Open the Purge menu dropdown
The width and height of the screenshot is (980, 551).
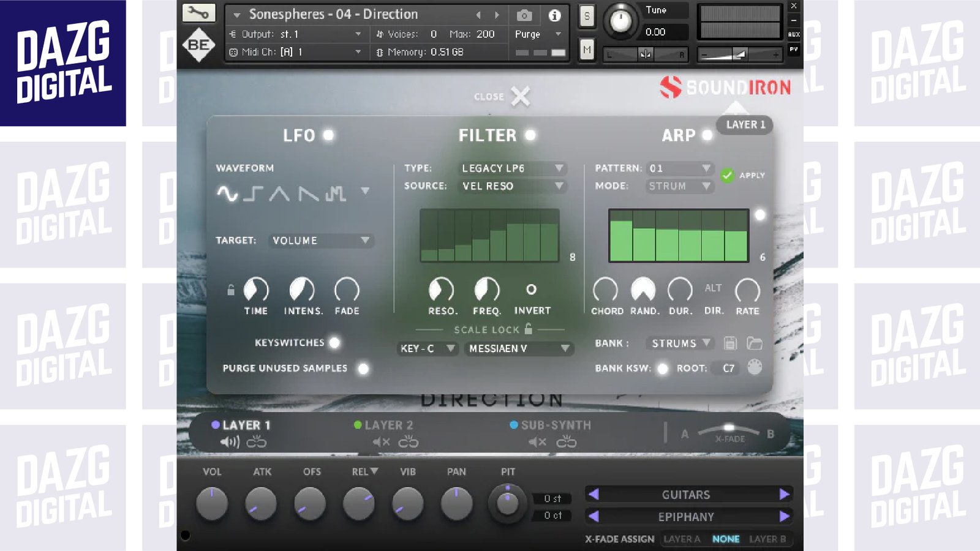[x=538, y=34]
